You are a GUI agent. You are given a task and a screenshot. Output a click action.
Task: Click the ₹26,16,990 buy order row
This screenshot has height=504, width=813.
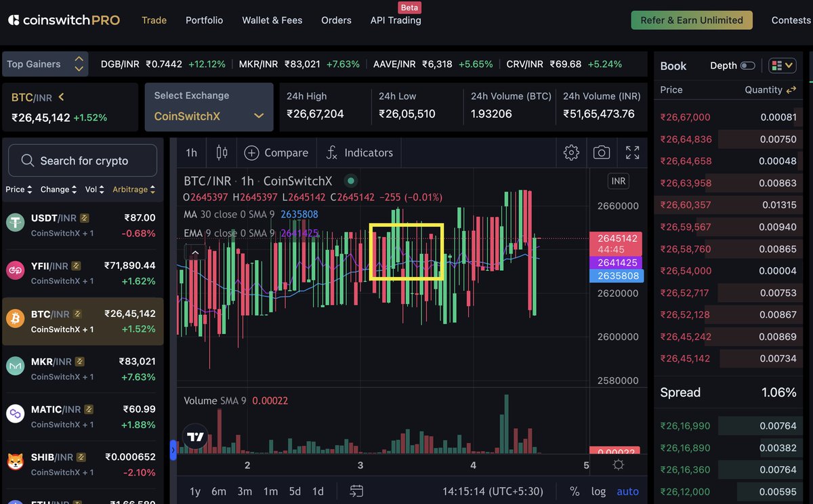click(x=728, y=425)
